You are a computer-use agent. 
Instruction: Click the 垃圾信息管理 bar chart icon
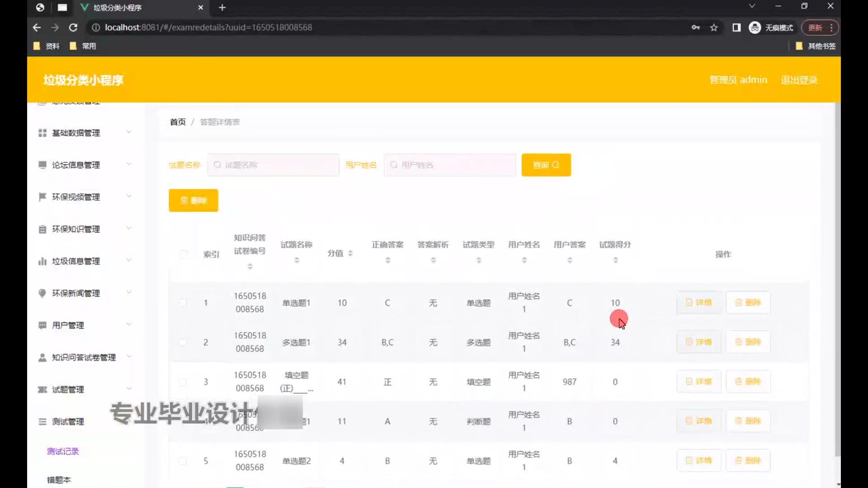(42, 261)
